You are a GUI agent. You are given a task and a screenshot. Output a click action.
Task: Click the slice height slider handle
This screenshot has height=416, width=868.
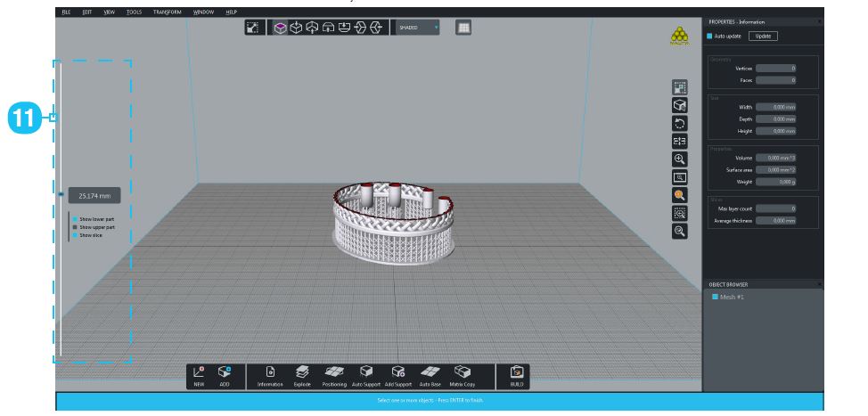pyautogui.click(x=60, y=194)
